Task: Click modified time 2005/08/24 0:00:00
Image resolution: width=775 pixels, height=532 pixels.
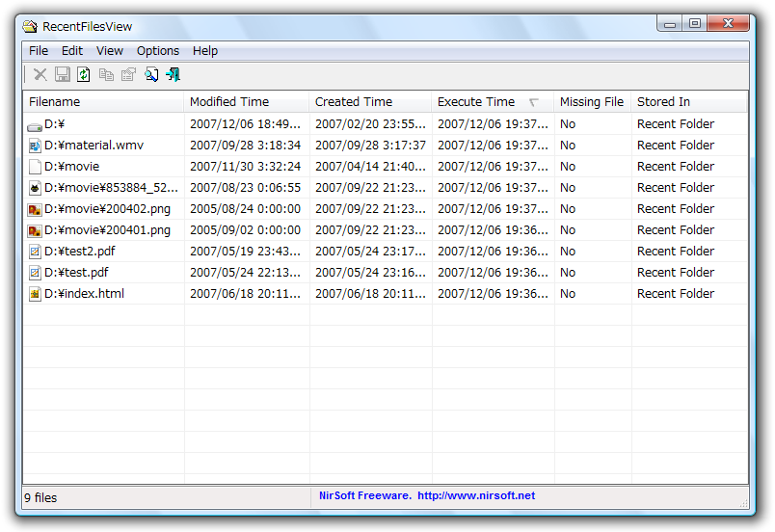Action: 245,209
